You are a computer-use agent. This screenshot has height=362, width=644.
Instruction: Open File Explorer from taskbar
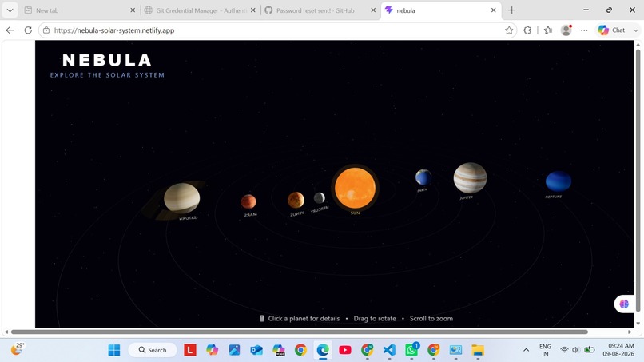[x=478, y=350]
